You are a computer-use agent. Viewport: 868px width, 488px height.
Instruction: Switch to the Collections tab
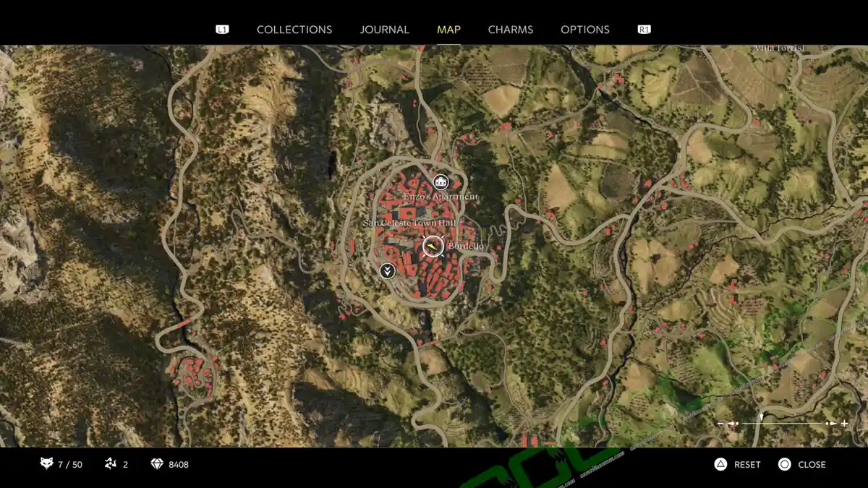294,30
